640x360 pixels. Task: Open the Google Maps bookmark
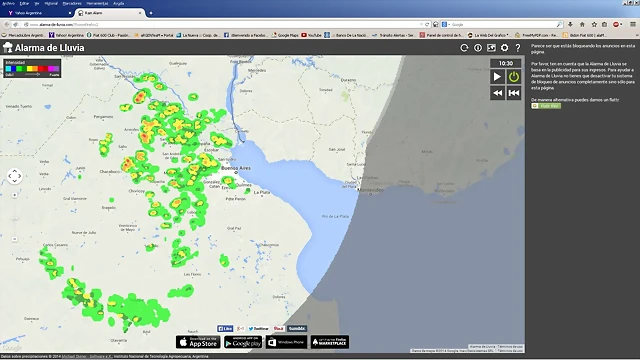tap(285, 35)
